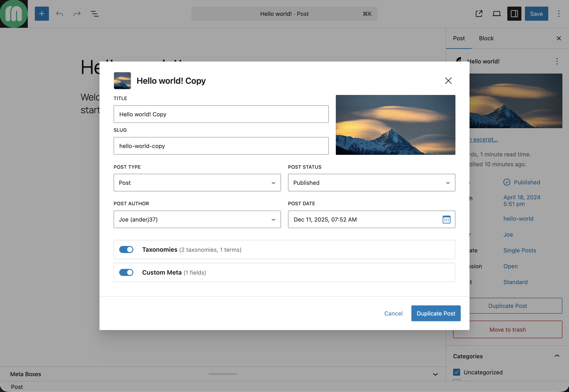Disable the Taxonomies toggle
The height and width of the screenshot is (392, 569).
pos(126,250)
